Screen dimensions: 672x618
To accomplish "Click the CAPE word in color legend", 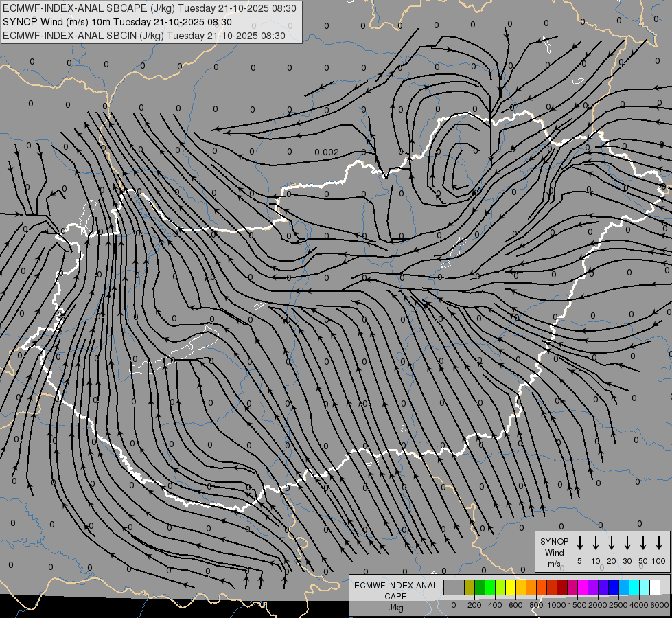I will [395, 597].
